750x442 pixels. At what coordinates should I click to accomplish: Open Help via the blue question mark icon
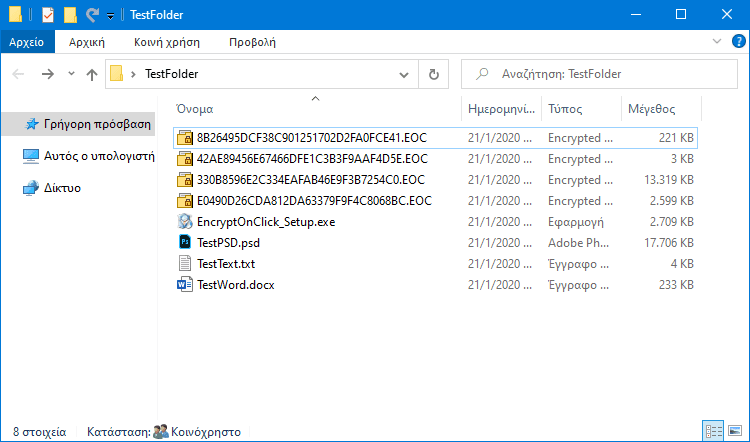739,41
